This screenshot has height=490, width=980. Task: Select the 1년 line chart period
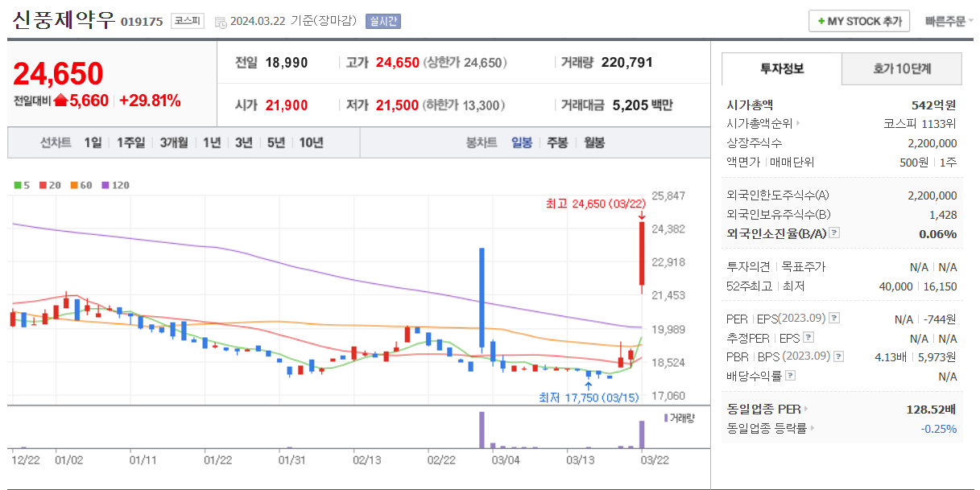212,142
